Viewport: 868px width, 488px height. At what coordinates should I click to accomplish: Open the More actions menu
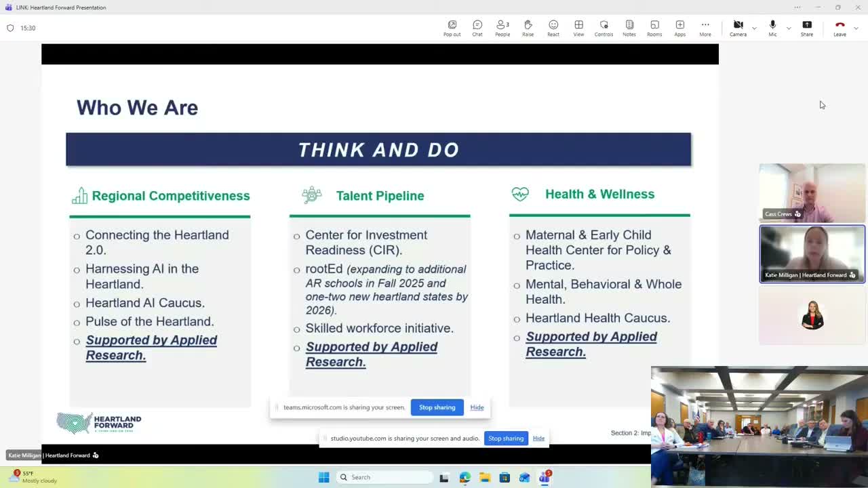click(705, 28)
